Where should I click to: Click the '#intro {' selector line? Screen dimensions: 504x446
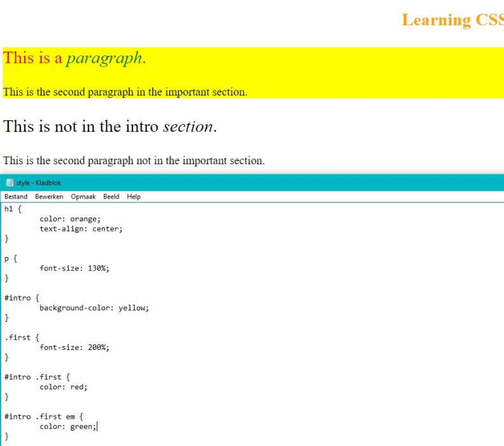click(x=22, y=298)
